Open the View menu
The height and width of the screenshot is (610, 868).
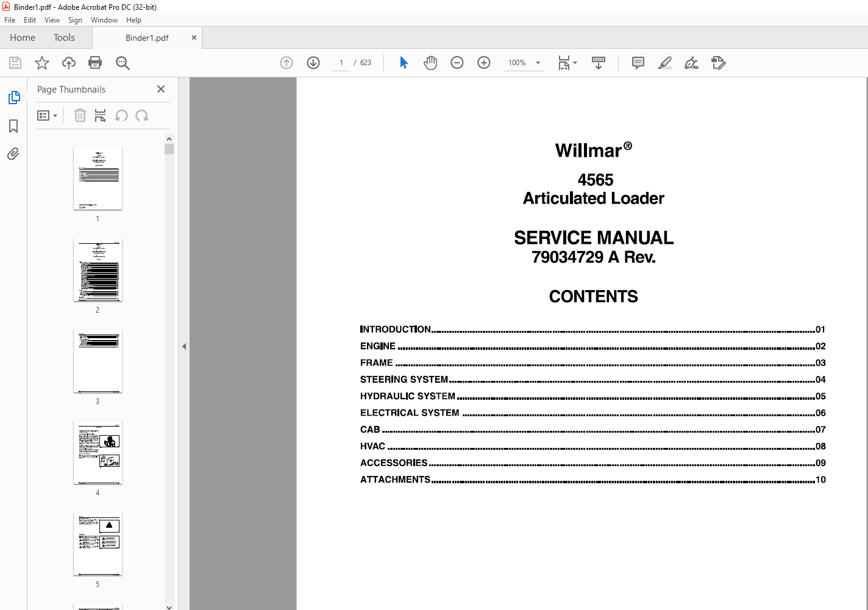tap(52, 20)
